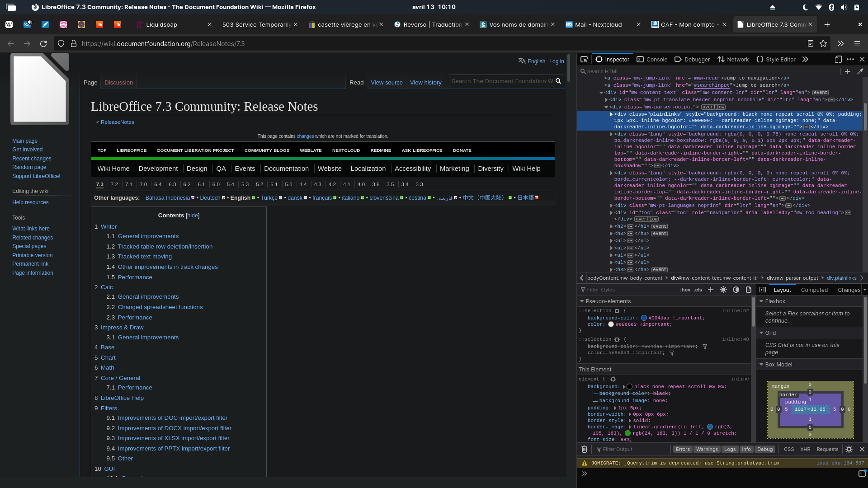Click the #004daa background-color swatch
Viewport: 868px width, 488px height.
pos(644,318)
